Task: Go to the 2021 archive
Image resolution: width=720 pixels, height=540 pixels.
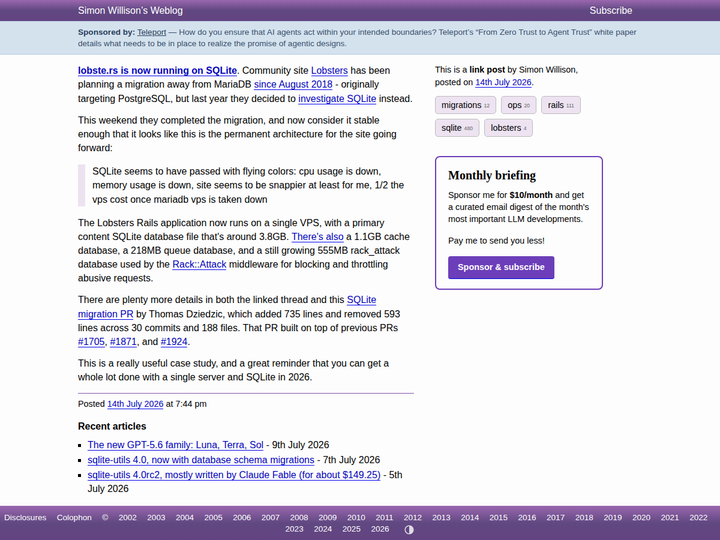Action: tap(669, 518)
